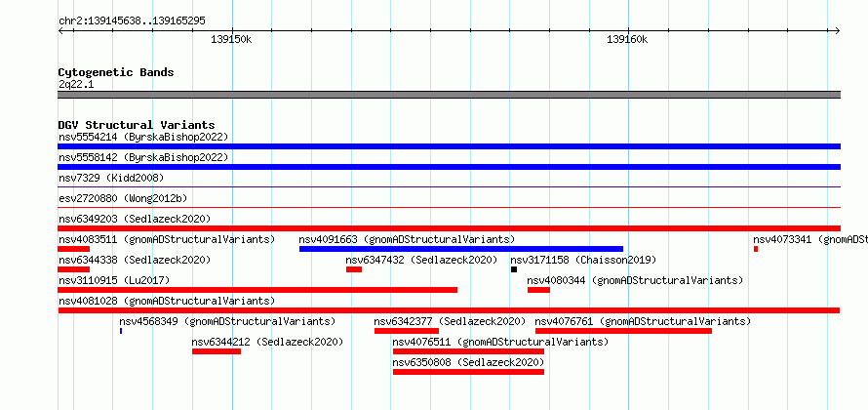The height and width of the screenshot is (410, 868).
Task: Click the thin red esv2720880 line
Action: [x=449, y=208]
